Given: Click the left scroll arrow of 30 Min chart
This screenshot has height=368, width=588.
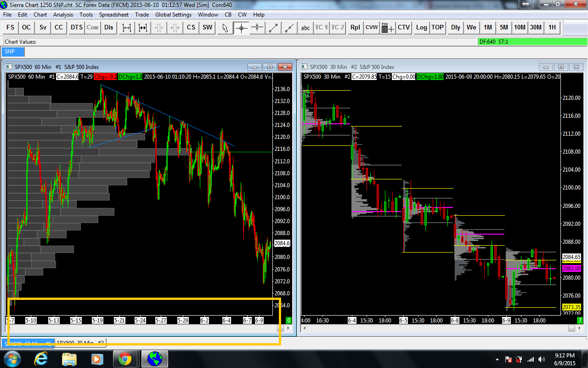Looking at the screenshot, I should [x=305, y=328].
